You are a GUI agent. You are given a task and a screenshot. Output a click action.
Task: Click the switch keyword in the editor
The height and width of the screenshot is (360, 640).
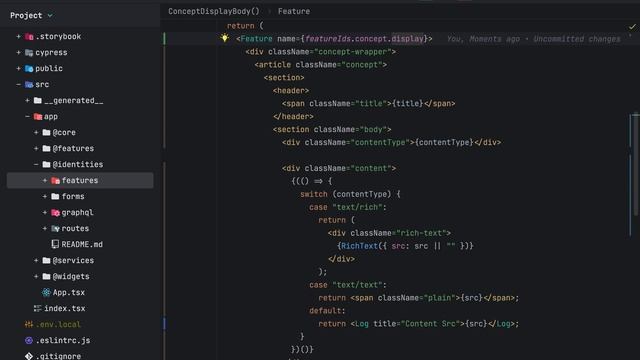[x=314, y=194]
